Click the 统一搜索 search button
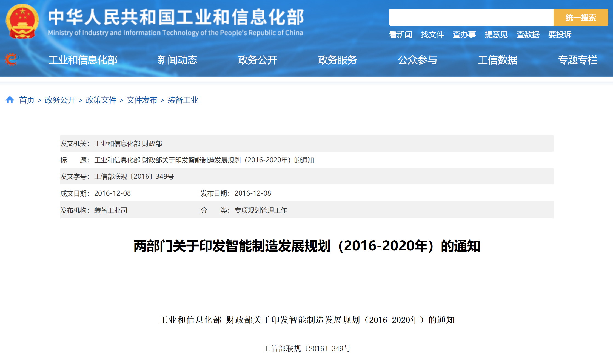Viewport: 613px width, 364px height. (x=581, y=17)
